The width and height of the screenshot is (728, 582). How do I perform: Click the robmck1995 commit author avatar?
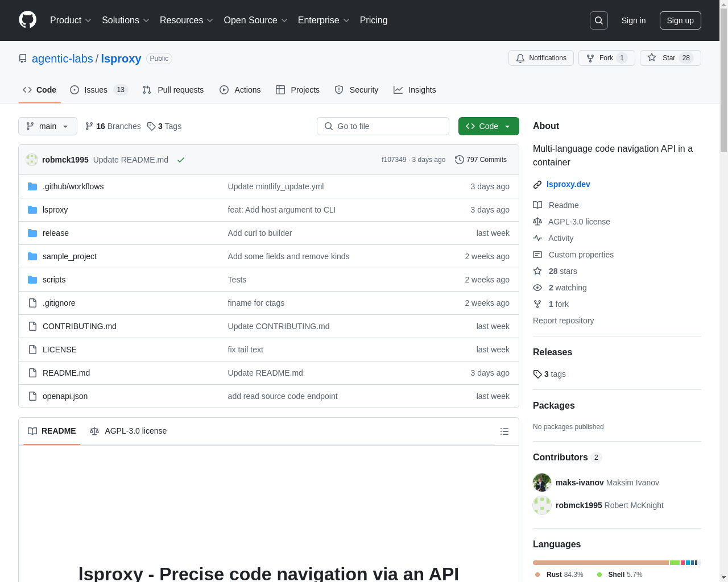click(32, 160)
